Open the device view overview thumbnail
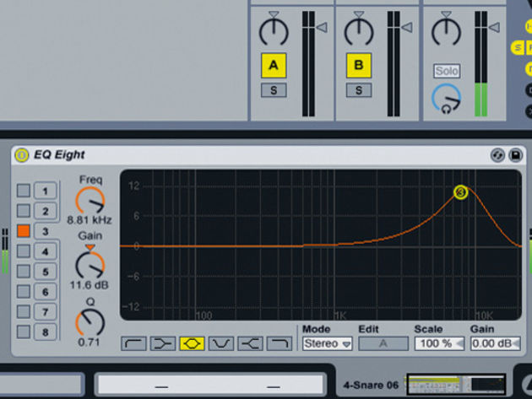Screen dimensions: 532x399 [456, 385]
